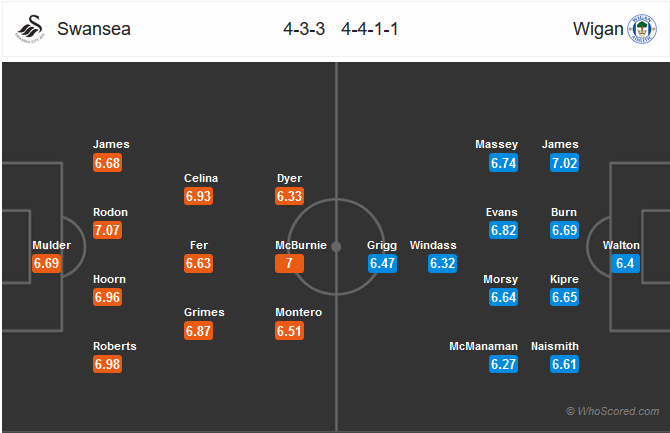
Task: Select goalkeeper Walton's 6.4 rating
Action: coord(625,263)
